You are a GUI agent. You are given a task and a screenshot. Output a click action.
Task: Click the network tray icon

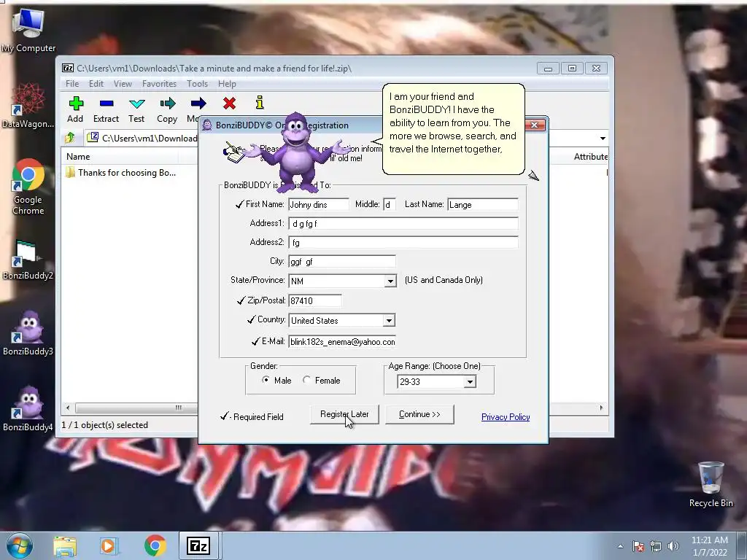(656, 546)
